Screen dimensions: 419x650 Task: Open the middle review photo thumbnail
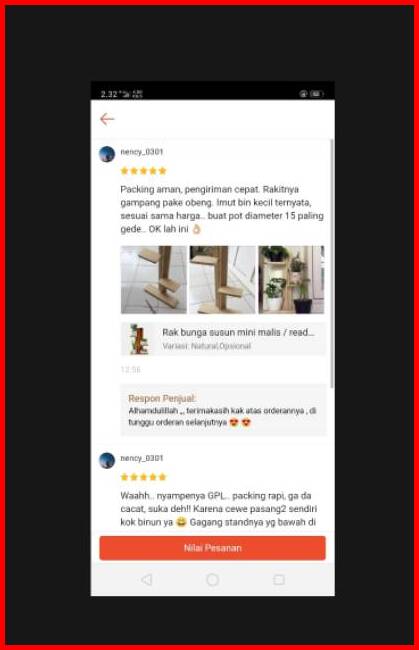pos(223,280)
